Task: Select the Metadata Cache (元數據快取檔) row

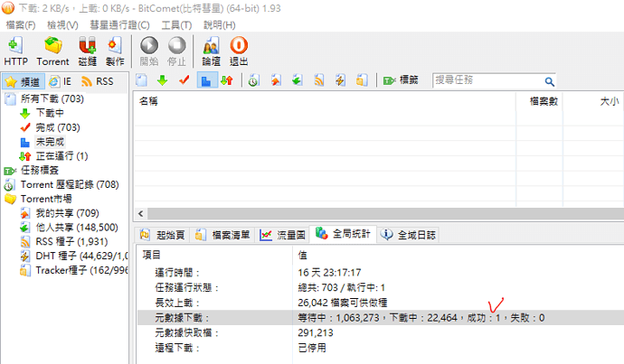Action: point(381,333)
